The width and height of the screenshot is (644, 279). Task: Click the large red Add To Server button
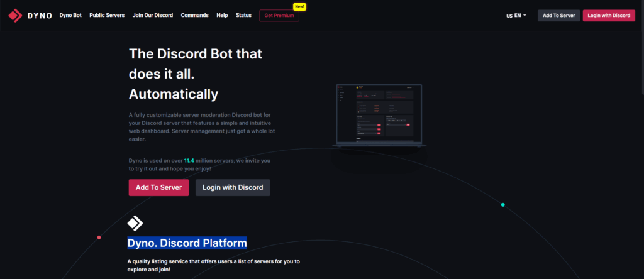pyautogui.click(x=158, y=187)
